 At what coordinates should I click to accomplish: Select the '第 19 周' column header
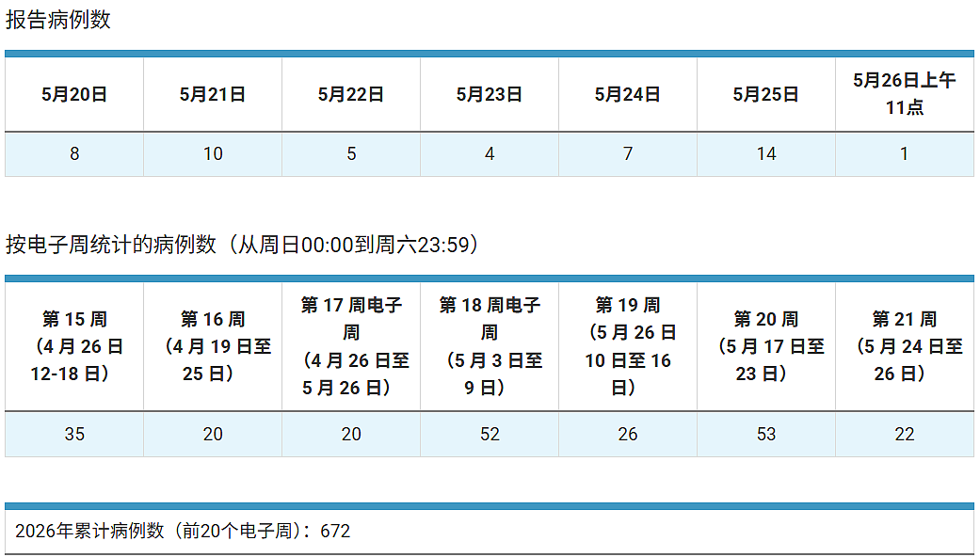coord(628,346)
